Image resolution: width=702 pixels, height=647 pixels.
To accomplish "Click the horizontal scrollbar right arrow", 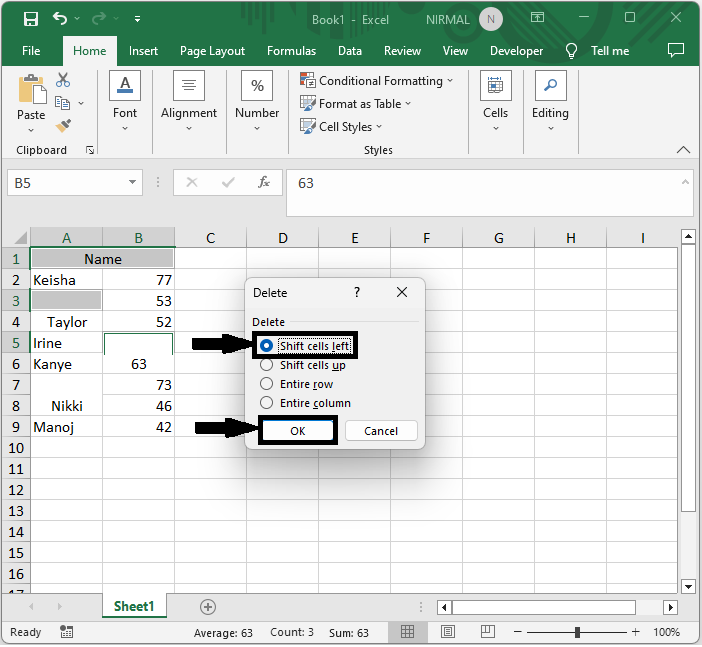I will 670,608.
